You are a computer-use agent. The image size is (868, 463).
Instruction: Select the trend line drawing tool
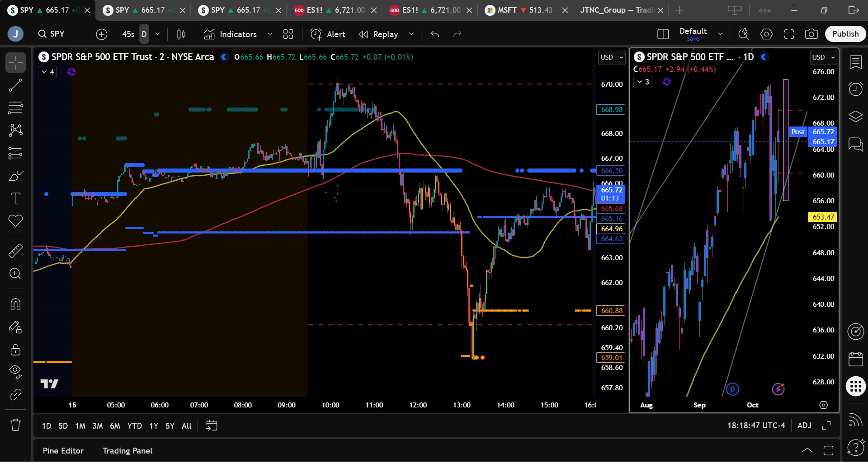[x=15, y=85]
